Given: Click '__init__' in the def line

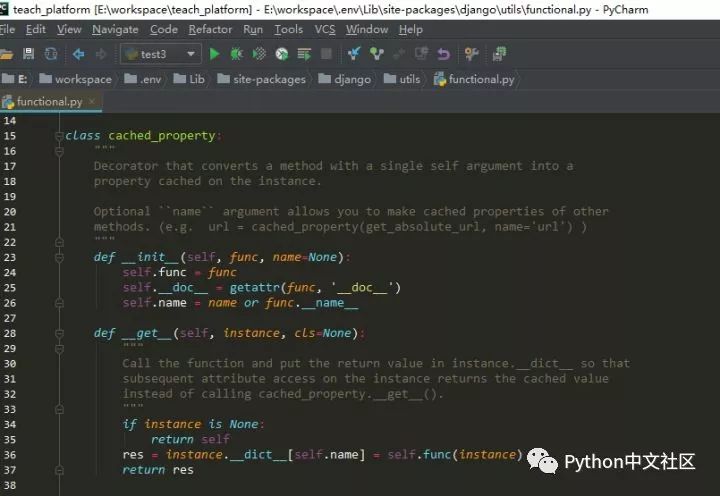Looking at the screenshot, I should 150,257.
